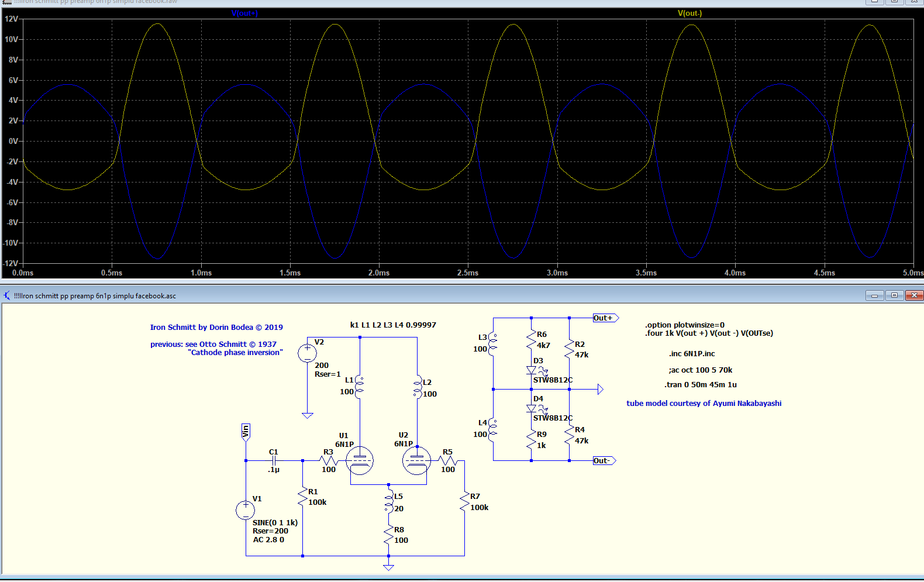Select resistor R5 symbol
Image resolution: width=924 pixels, height=582 pixels.
(448, 460)
